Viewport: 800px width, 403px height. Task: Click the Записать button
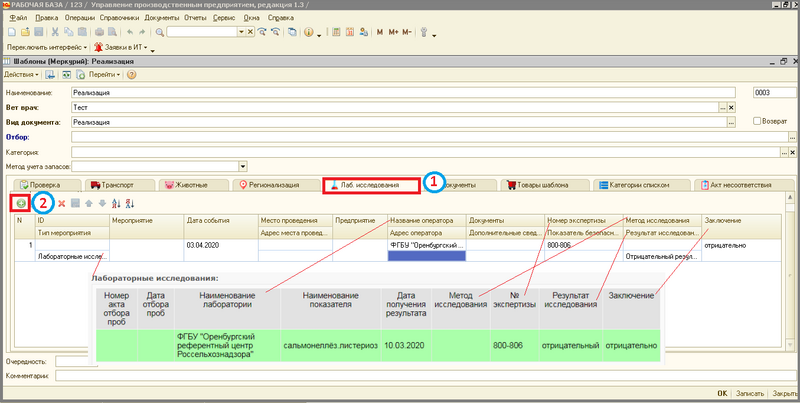pos(750,394)
